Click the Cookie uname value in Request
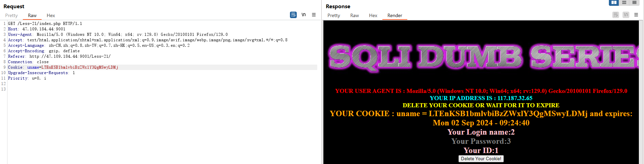The image size is (644, 164). point(80,67)
